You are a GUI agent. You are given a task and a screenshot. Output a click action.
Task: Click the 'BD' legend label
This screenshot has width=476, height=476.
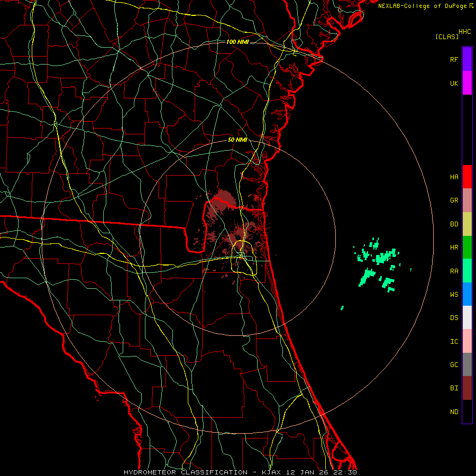pos(454,224)
